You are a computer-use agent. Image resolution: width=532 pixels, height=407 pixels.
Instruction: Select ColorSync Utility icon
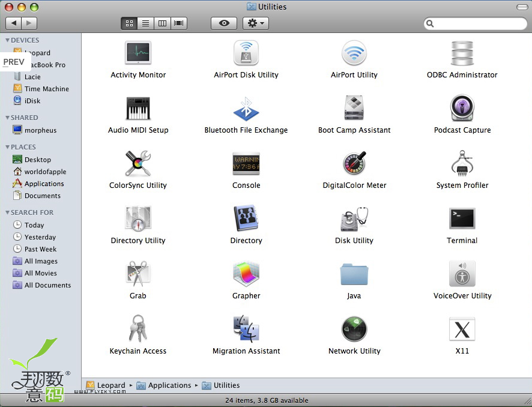click(138, 163)
